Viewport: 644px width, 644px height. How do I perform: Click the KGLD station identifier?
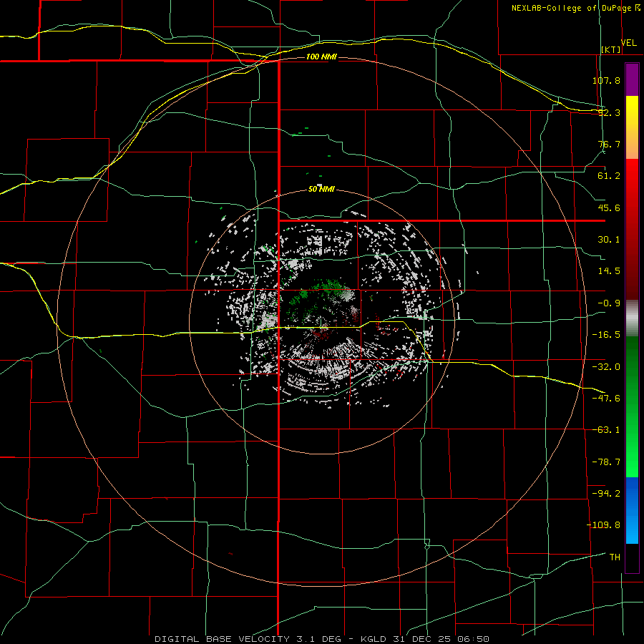pyautogui.click(x=373, y=639)
